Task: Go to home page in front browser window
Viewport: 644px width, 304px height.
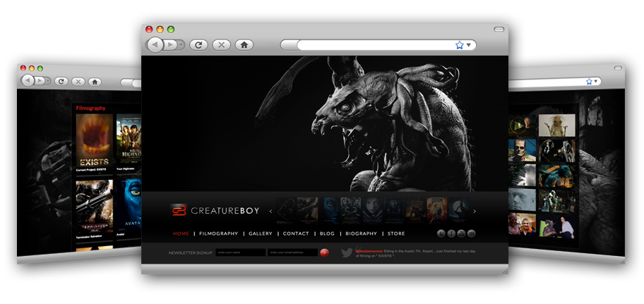Action: (x=244, y=44)
